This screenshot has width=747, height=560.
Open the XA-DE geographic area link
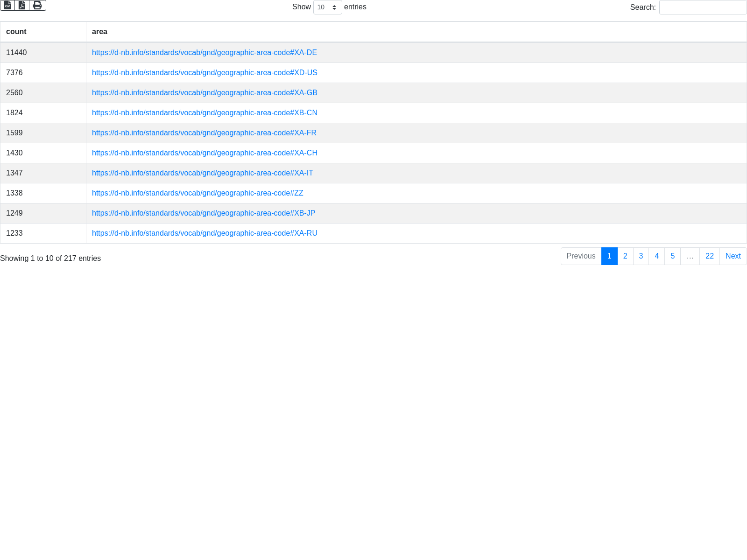click(x=204, y=53)
